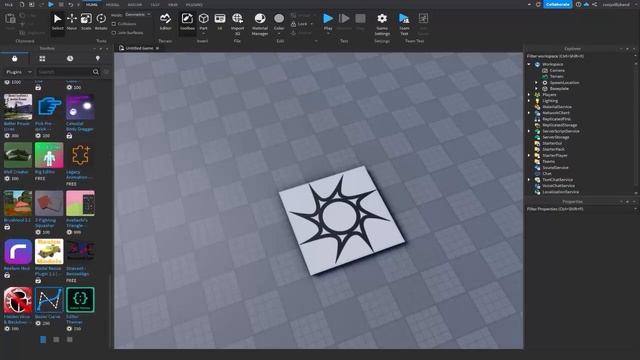Open the Mode Geometric dropdown
640x360 pixels.
138,15
